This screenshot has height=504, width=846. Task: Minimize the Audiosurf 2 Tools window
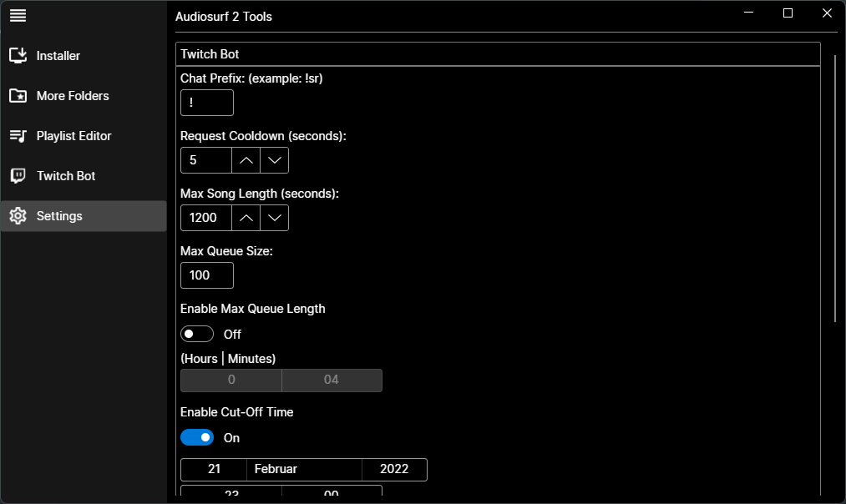[748, 13]
